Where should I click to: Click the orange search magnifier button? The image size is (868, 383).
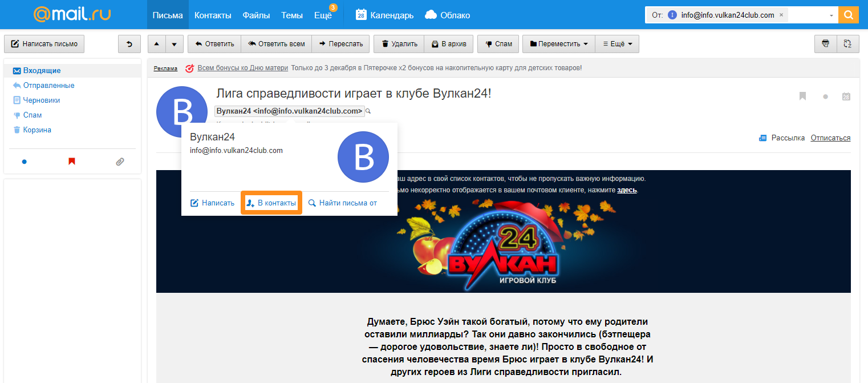849,15
